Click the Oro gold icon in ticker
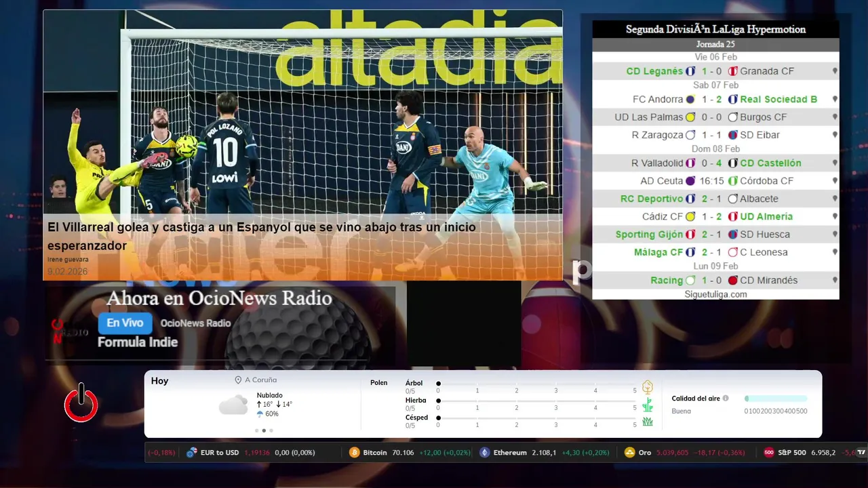 [x=629, y=452]
